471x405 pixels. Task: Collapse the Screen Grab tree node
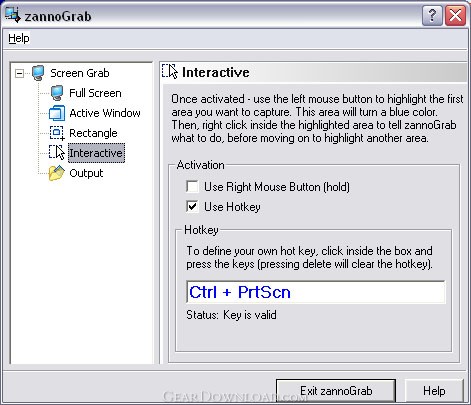[20, 73]
